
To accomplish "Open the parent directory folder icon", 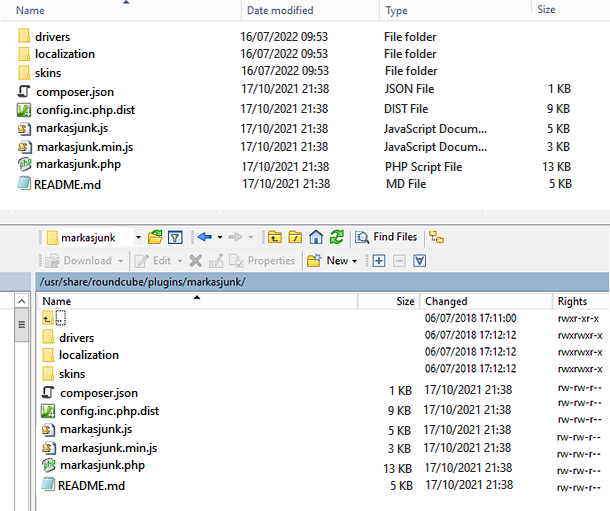I will click(275, 237).
